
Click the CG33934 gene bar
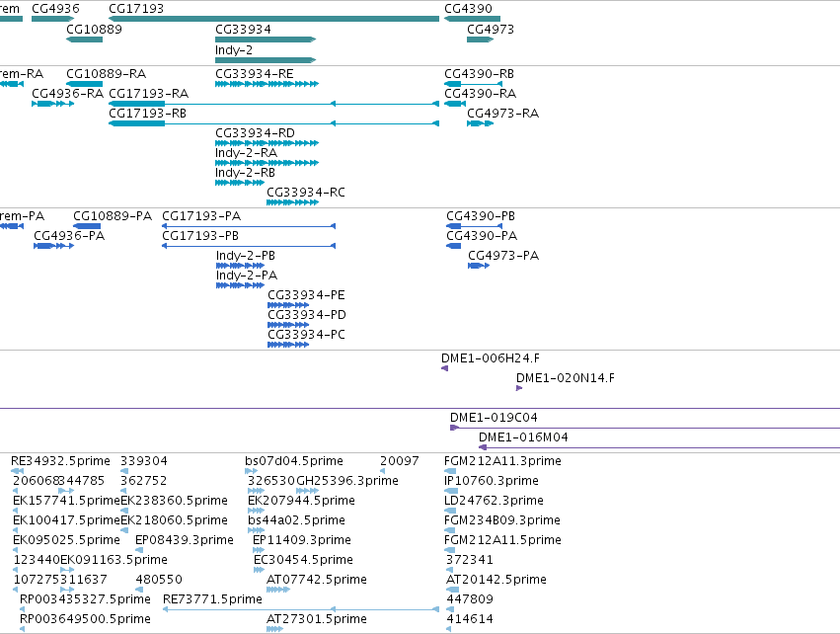pos(266,40)
